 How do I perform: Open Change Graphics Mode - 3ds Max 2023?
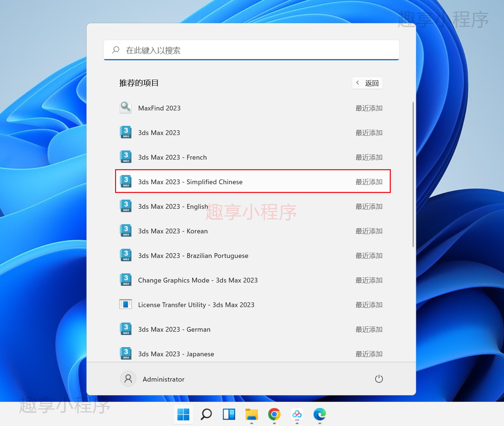click(253, 280)
